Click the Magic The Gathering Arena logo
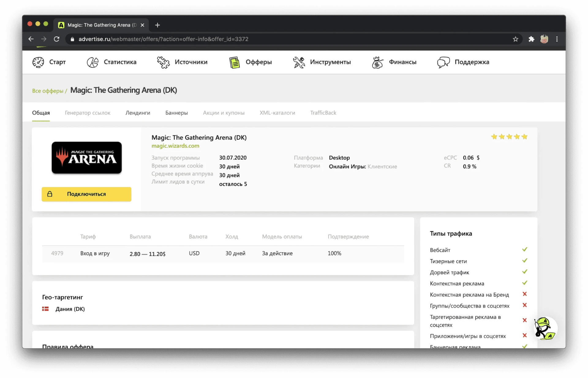588x378 pixels. 87,158
